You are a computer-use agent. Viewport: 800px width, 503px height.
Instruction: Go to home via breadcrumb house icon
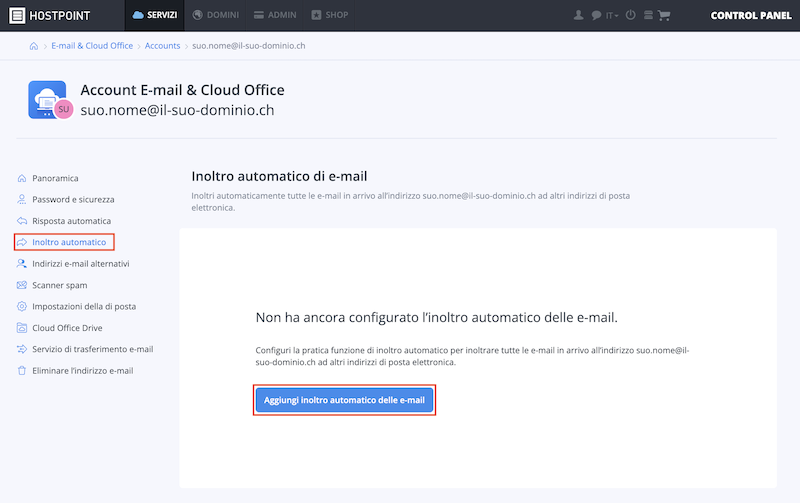(x=34, y=46)
